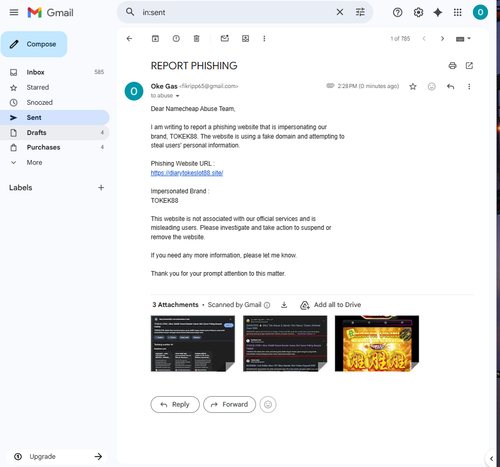Click the sender name Oke Gas
500x467 pixels.
pos(164,86)
